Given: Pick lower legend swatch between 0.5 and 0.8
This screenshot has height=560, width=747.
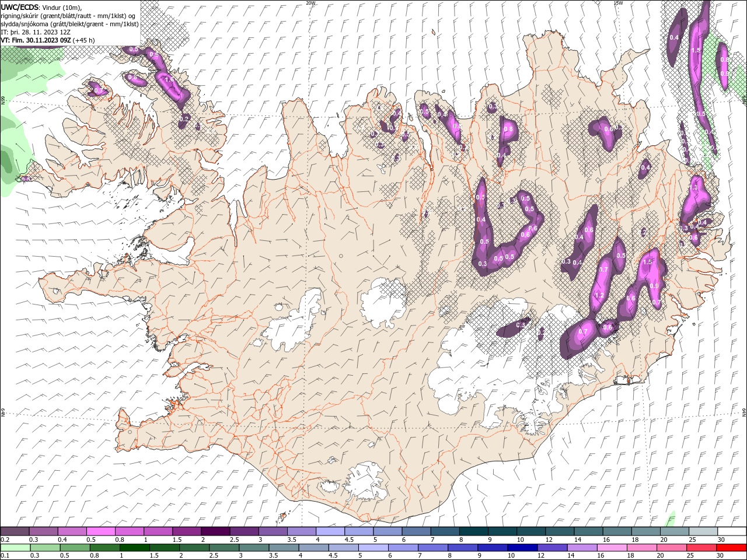Looking at the screenshot, I should [75, 548].
